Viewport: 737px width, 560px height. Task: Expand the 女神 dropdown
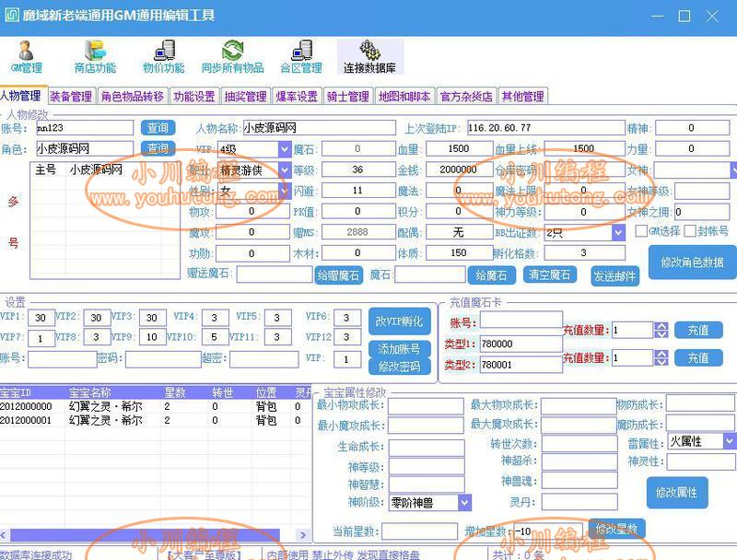pyautogui.click(x=733, y=170)
